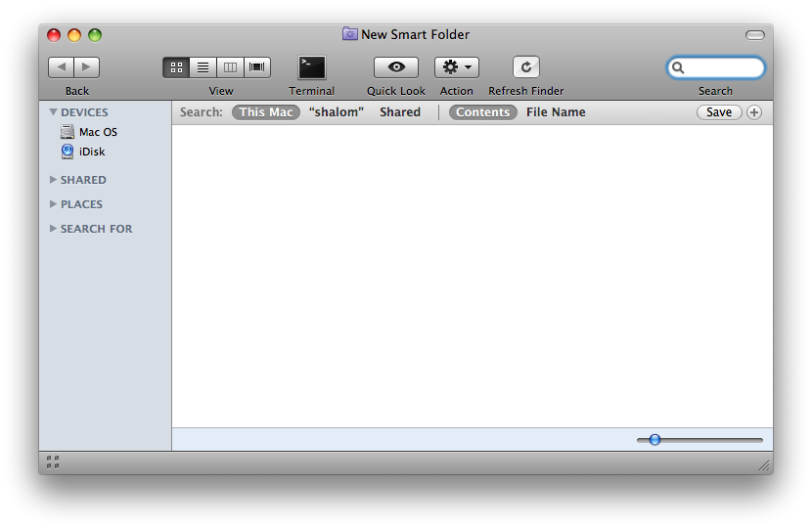
Task: Expand the SHARED sidebar section
Action: (x=53, y=180)
